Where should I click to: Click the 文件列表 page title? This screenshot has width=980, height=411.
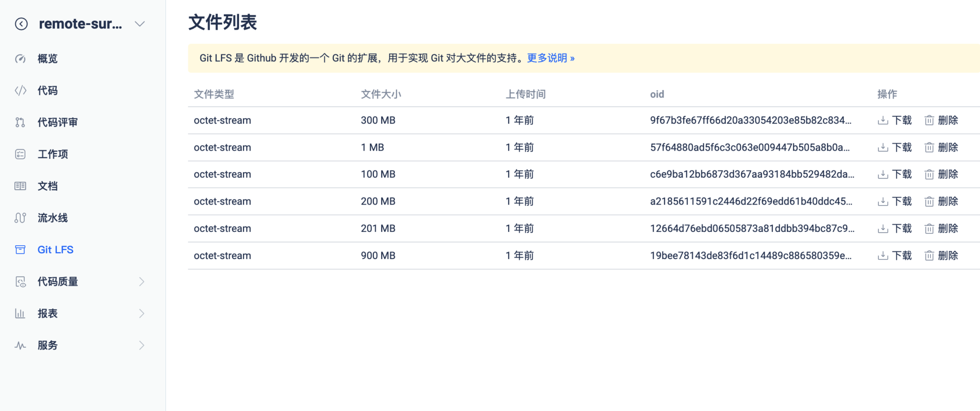coord(223,22)
